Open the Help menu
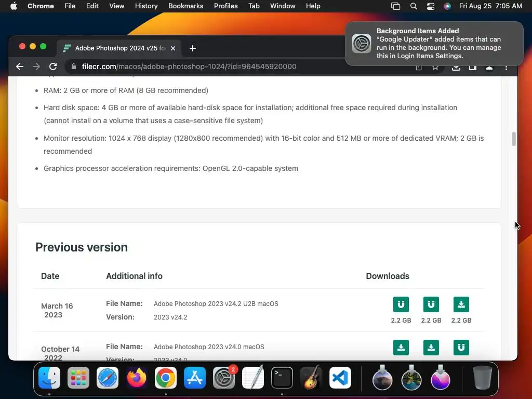This screenshot has height=399, width=532. click(313, 6)
